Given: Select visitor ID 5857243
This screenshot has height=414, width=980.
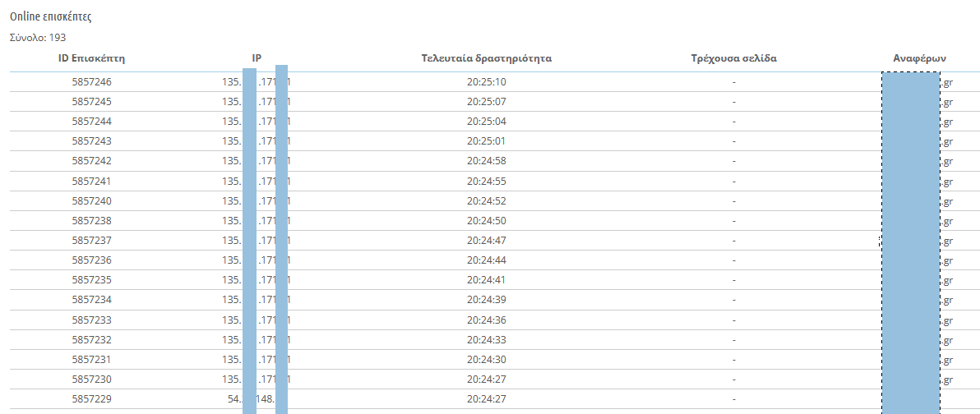Looking at the screenshot, I should point(92,141).
